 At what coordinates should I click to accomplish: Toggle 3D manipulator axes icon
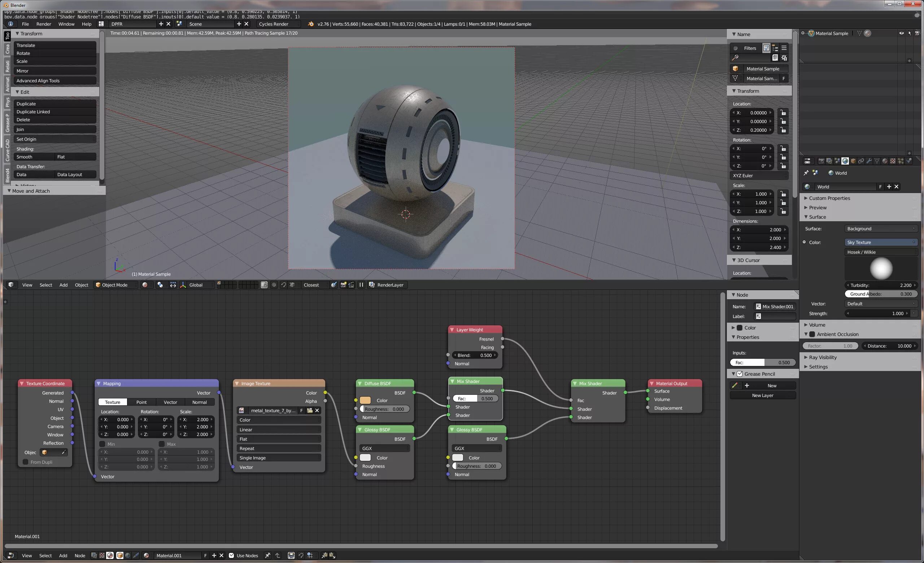click(x=183, y=285)
